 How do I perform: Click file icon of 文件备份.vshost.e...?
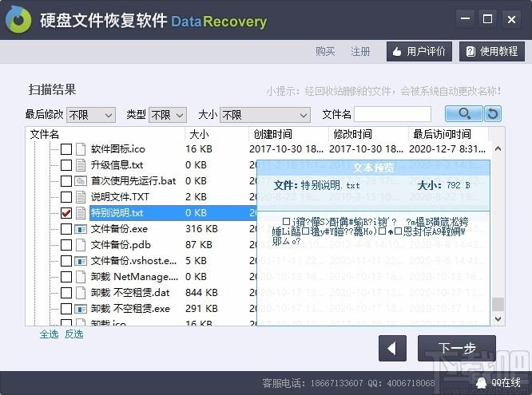81,261
